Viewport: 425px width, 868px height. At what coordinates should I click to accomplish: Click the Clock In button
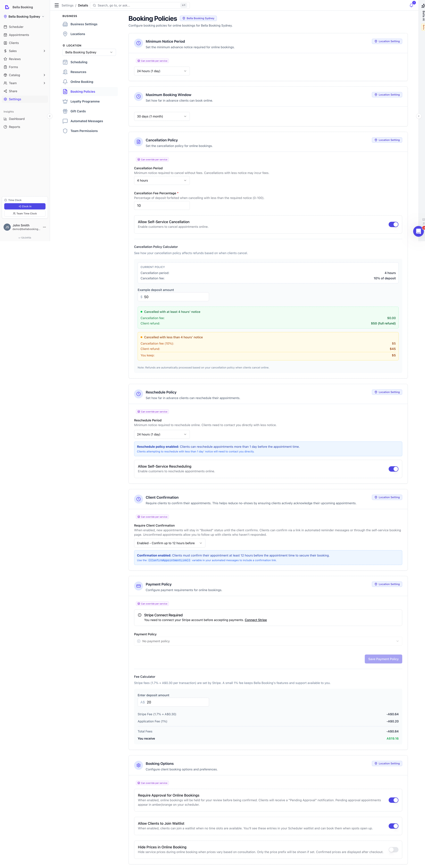25,206
